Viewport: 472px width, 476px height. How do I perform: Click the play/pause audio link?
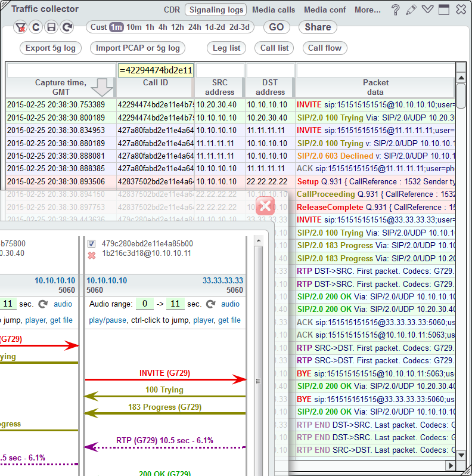coord(107,320)
